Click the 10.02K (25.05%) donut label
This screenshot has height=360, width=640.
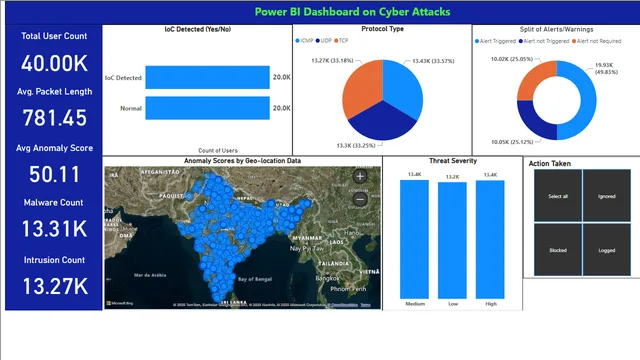(512, 59)
